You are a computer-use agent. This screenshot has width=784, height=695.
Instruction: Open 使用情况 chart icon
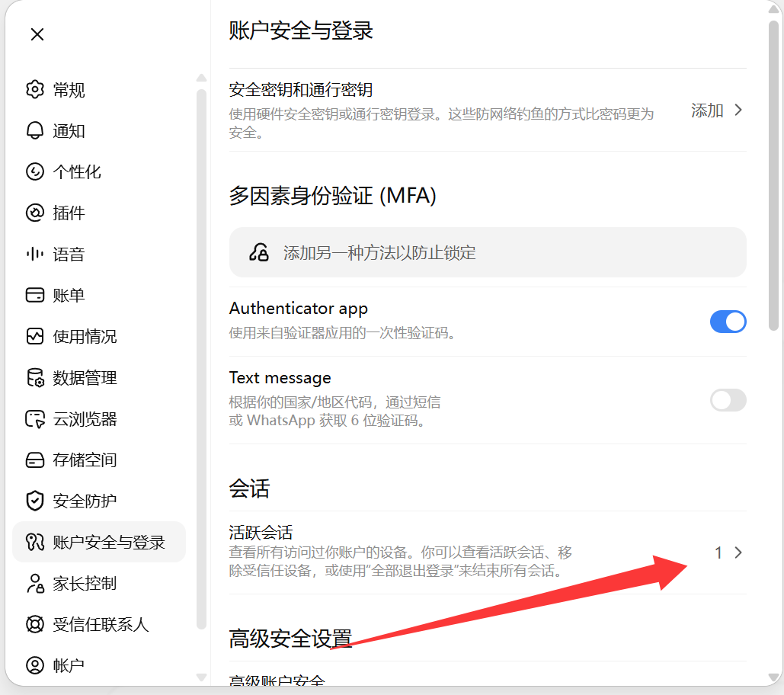coord(34,336)
